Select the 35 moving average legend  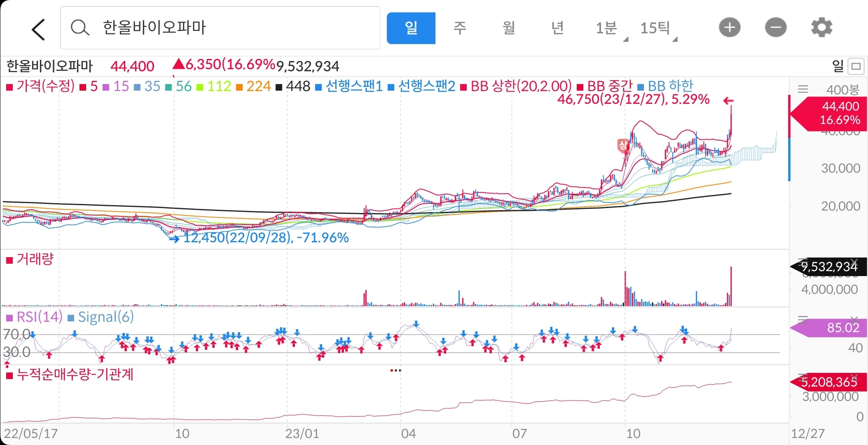tap(147, 86)
